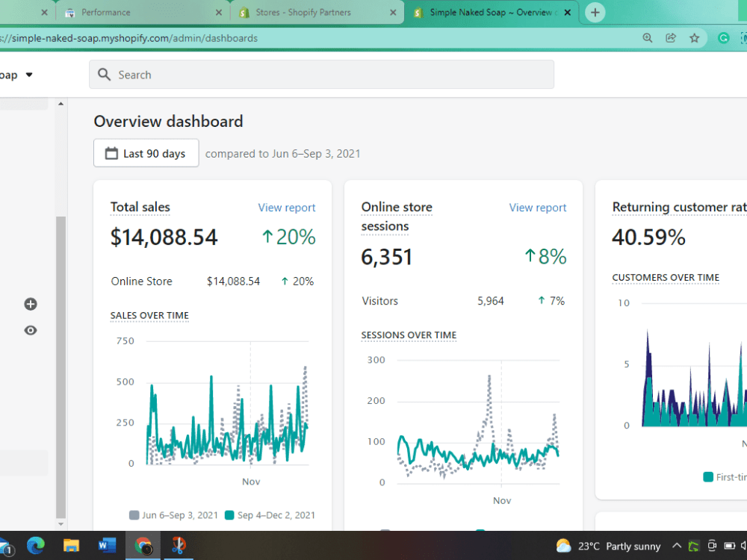Show hidden system tray icons
747x560 pixels.
coord(677,546)
